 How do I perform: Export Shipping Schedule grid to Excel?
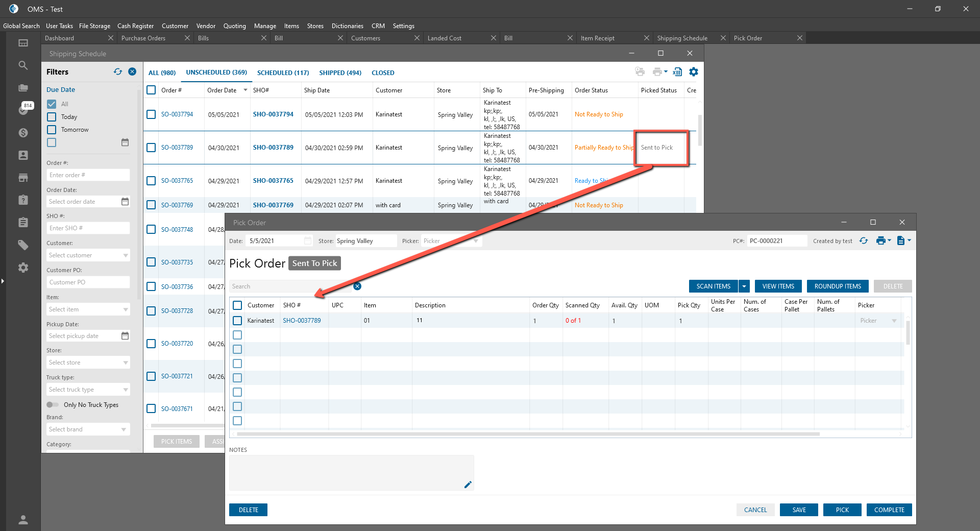click(677, 72)
